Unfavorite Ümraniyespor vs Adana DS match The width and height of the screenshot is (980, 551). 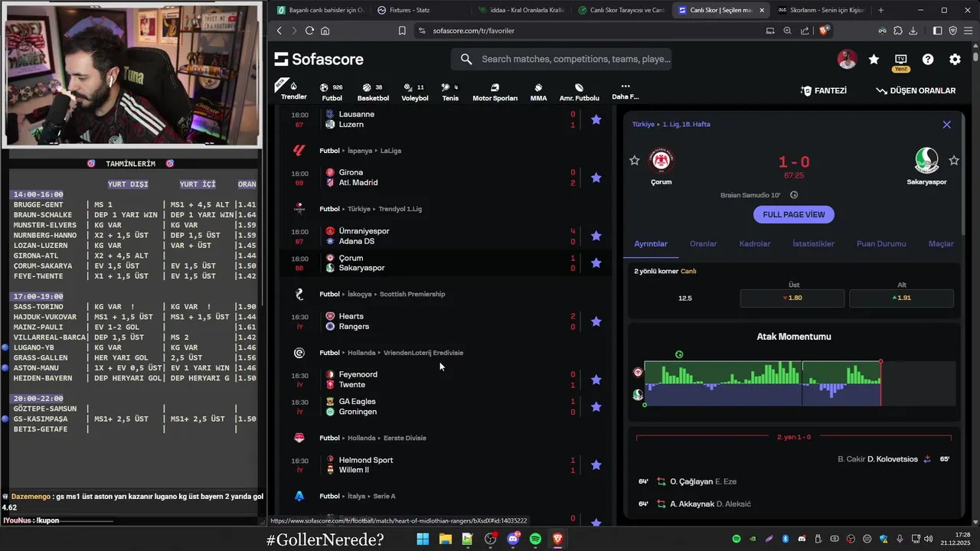pyautogui.click(x=596, y=236)
